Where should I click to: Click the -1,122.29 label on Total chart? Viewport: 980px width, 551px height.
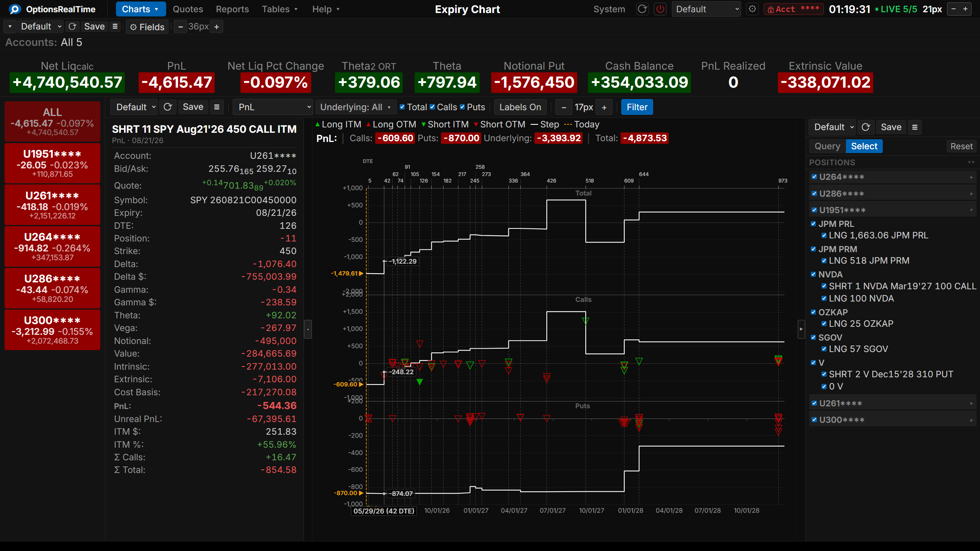coord(403,261)
